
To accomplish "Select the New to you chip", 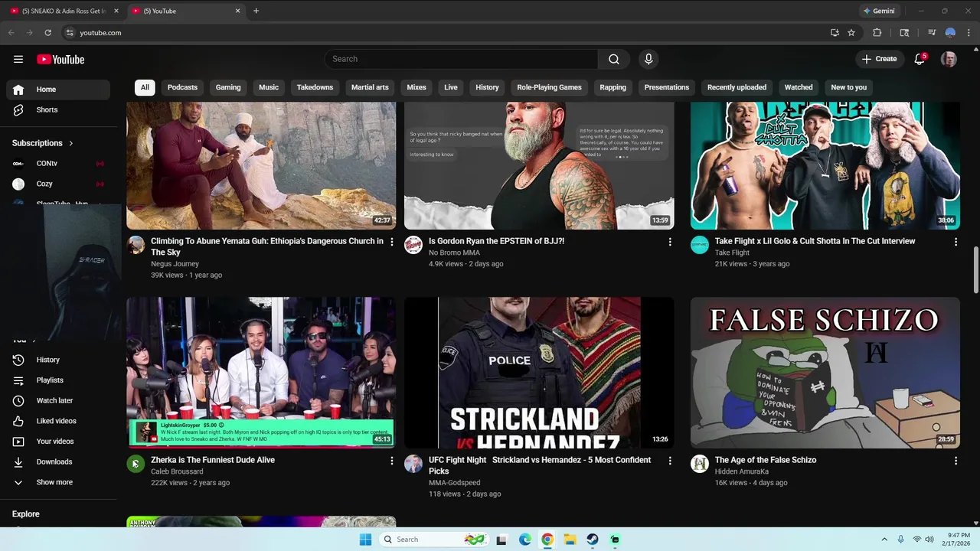I will [849, 87].
